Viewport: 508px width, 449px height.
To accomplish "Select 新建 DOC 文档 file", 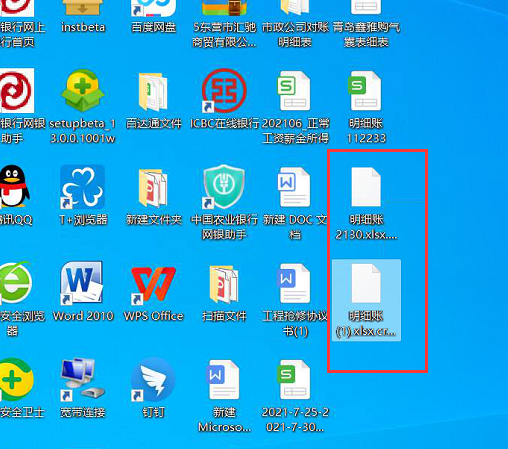I will point(295,187).
